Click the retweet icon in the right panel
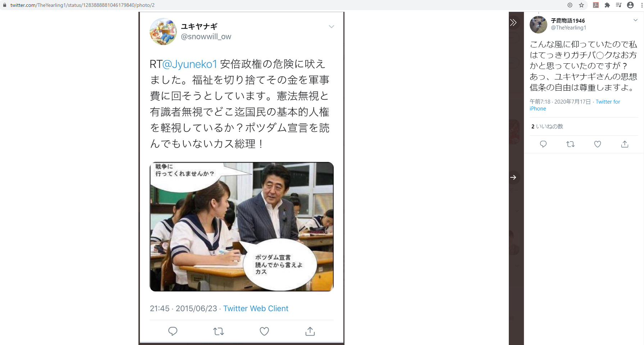This screenshot has height=345, width=644. (570, 144)
